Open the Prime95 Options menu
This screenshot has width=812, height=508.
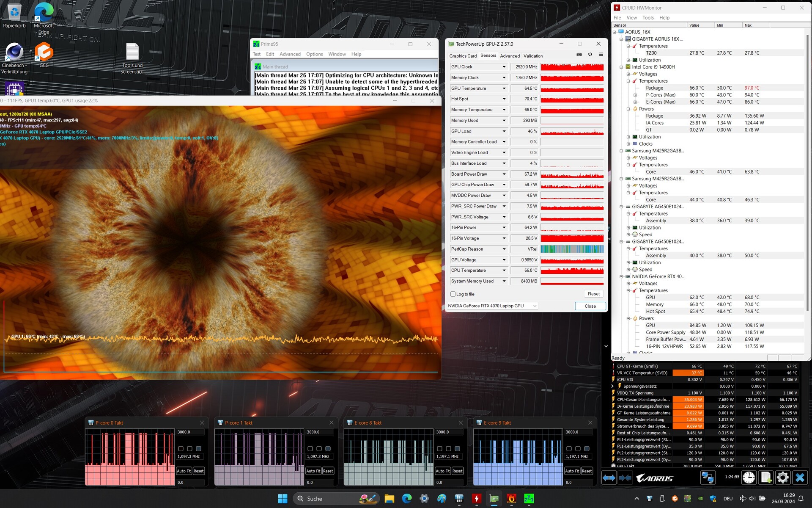(x=314, y=54)
